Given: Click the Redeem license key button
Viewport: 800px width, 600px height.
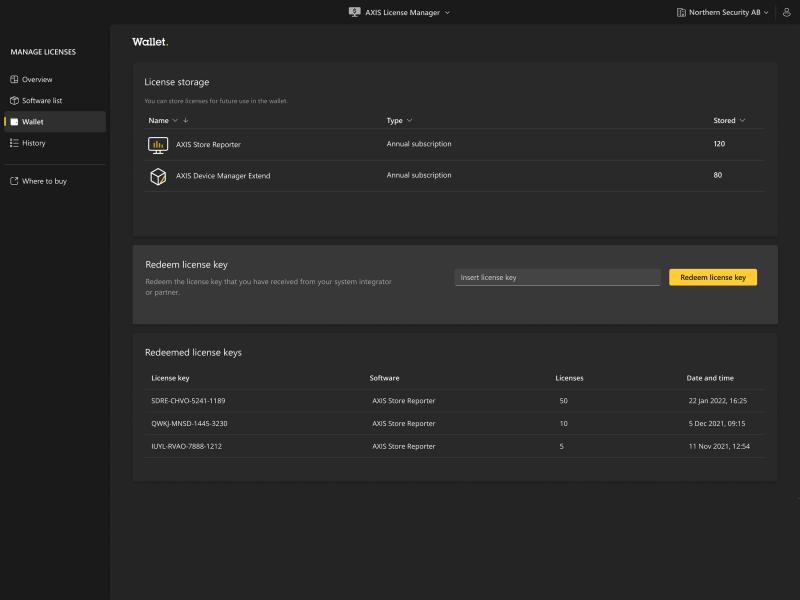Looking at the screenshot, I should [713, 277].
